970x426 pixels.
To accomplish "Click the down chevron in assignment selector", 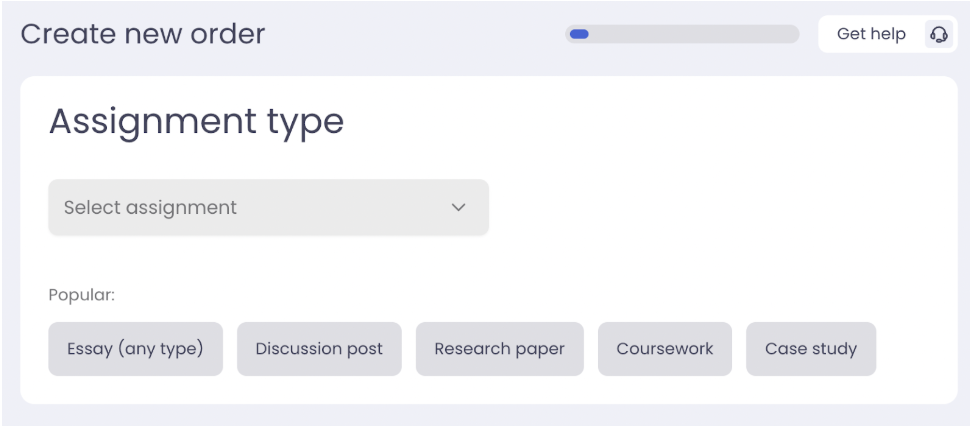I will pos(459,208).
